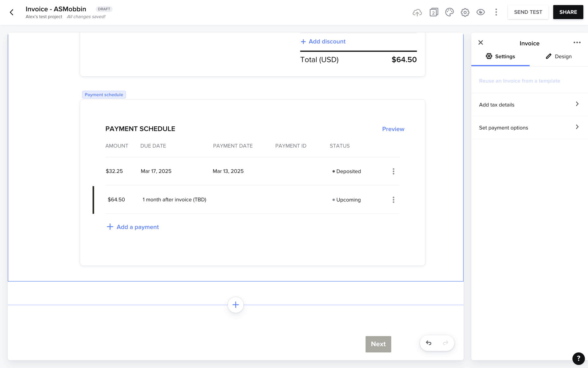Open options menu for Upcoming payment row
The height and width of the screenshot is (368, 588).
(x=394, y=200)
